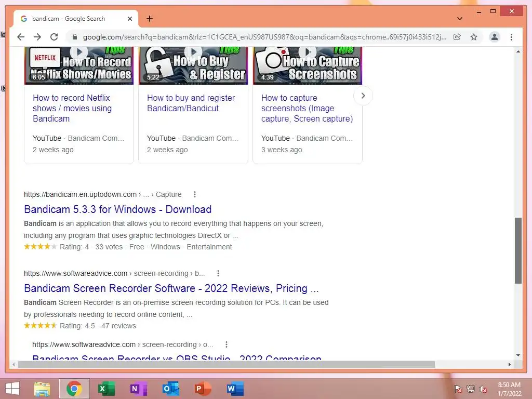
Task: Open the Windows Start menu
Action: click(x=12, y=389)
